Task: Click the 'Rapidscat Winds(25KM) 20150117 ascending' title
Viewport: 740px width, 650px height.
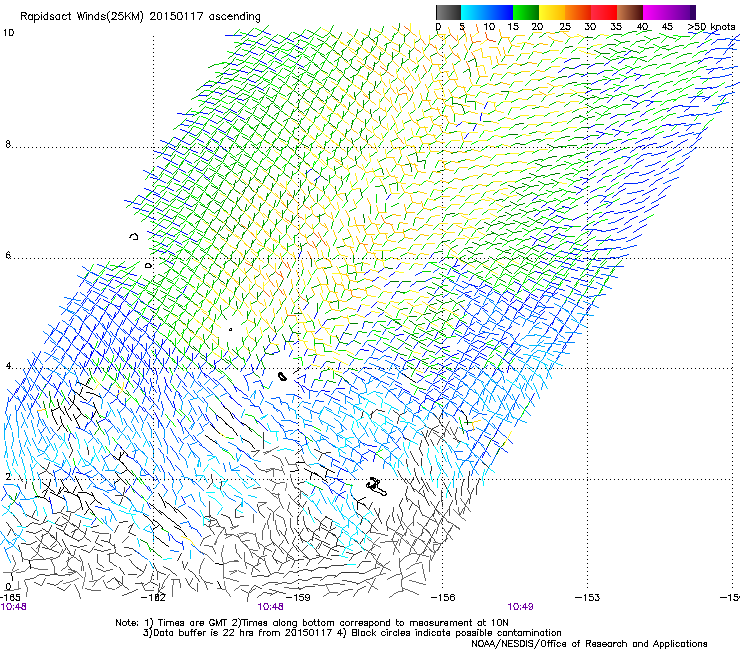Action: (140, 17)
